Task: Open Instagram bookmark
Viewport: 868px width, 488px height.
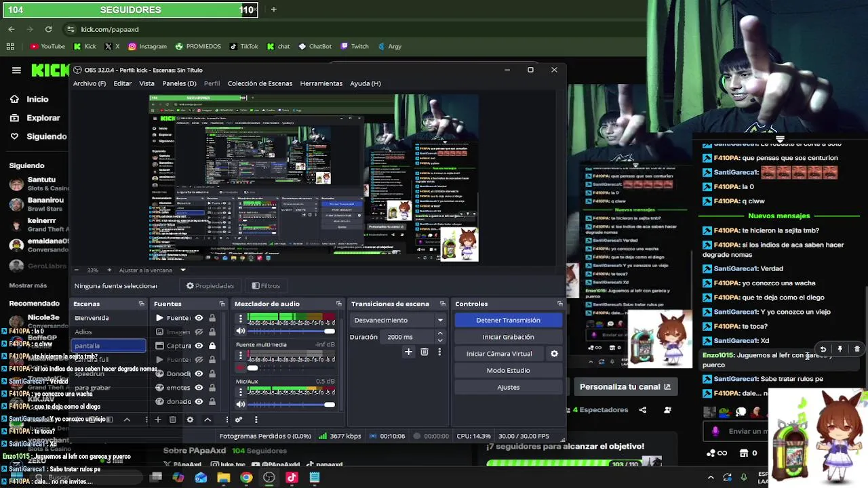Action: click(x=147, y=46)
